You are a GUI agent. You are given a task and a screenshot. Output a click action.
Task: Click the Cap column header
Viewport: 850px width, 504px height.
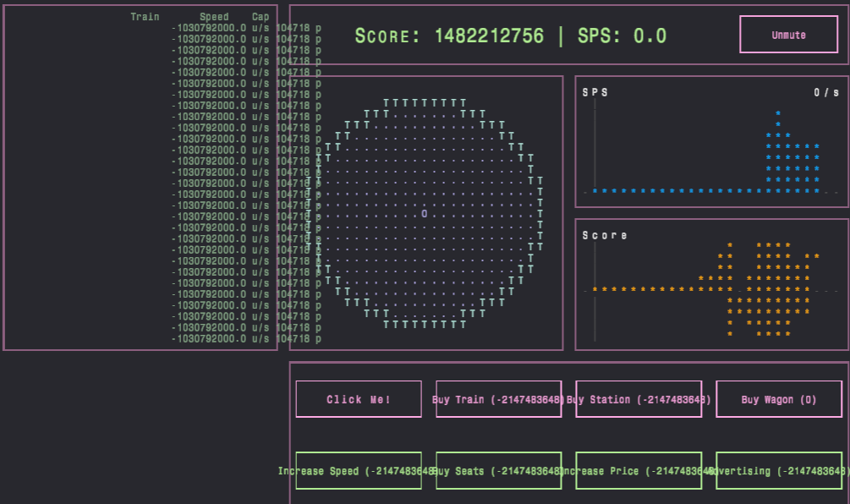[260, 17]
